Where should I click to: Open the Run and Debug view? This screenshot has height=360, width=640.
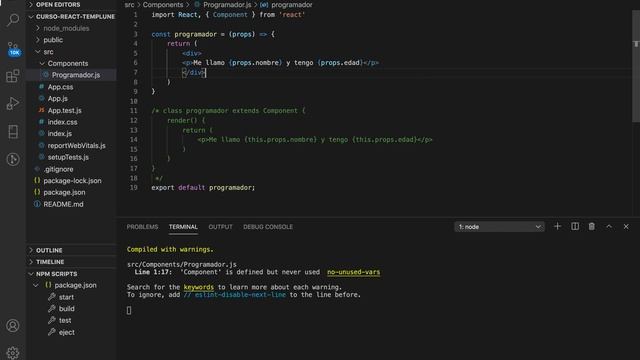[13, 103]
